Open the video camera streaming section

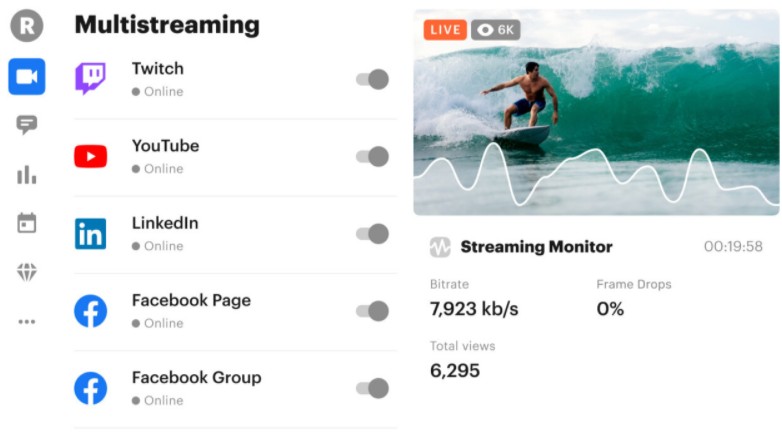click(x=27, y=77)
